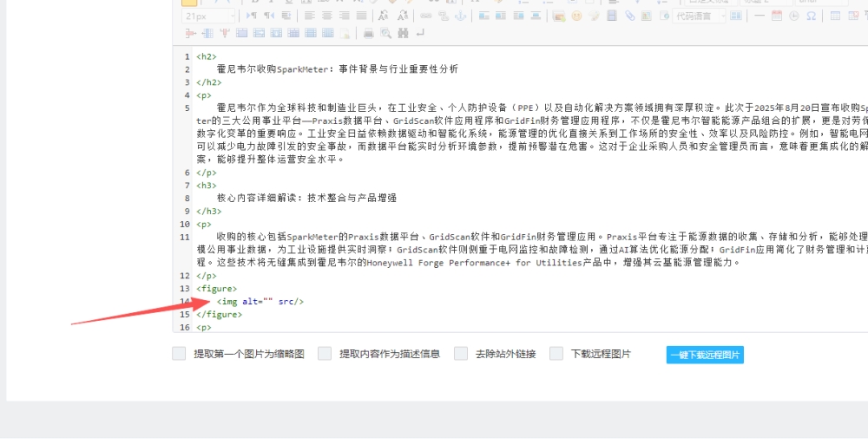Click the img alt src tag line
868x444 pixels.
point(260,301)
